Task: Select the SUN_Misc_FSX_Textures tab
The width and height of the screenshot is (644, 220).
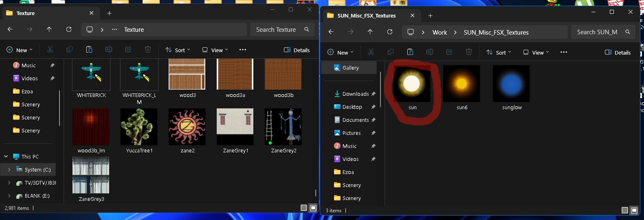Action: pos(366,15)
